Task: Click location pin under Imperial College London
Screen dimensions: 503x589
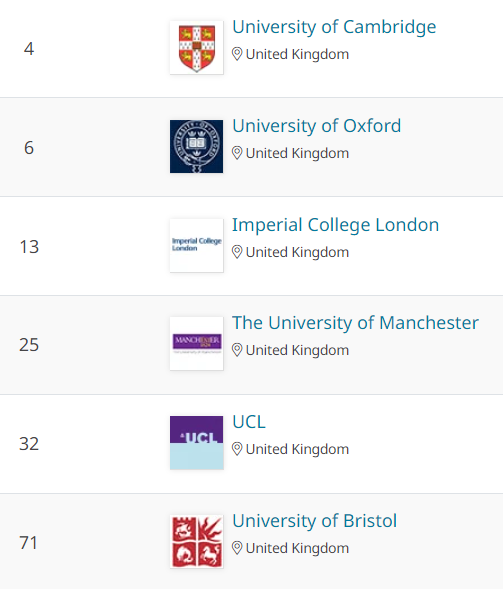Action: click(237, 252)
